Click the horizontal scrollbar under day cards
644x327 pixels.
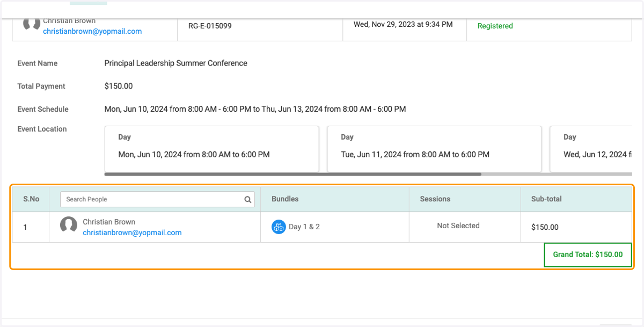coord(293,174)
